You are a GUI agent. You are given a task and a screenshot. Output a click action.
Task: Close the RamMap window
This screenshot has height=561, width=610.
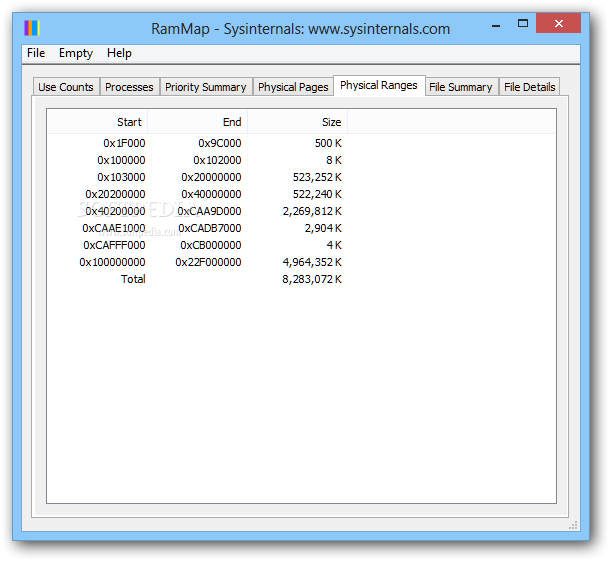point(558,23)
